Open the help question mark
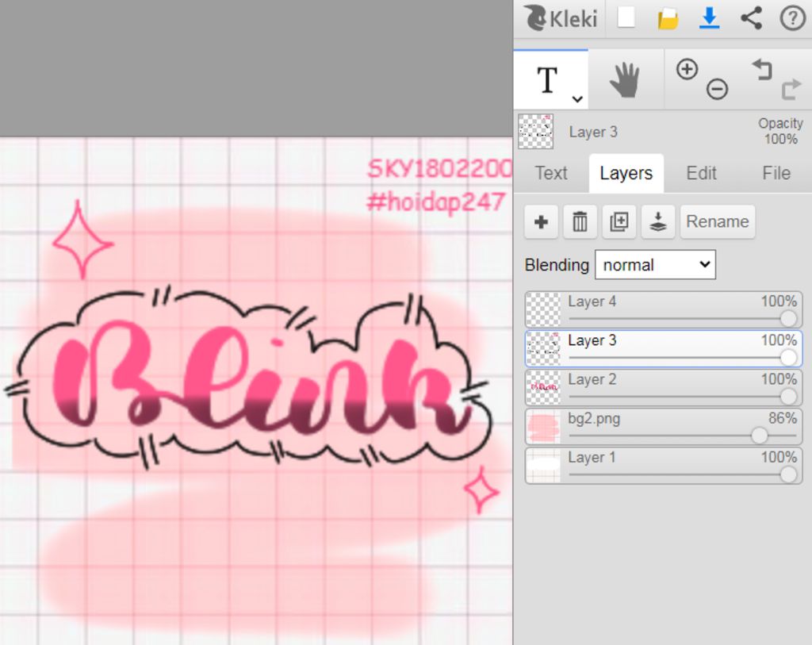 (792, 18)
